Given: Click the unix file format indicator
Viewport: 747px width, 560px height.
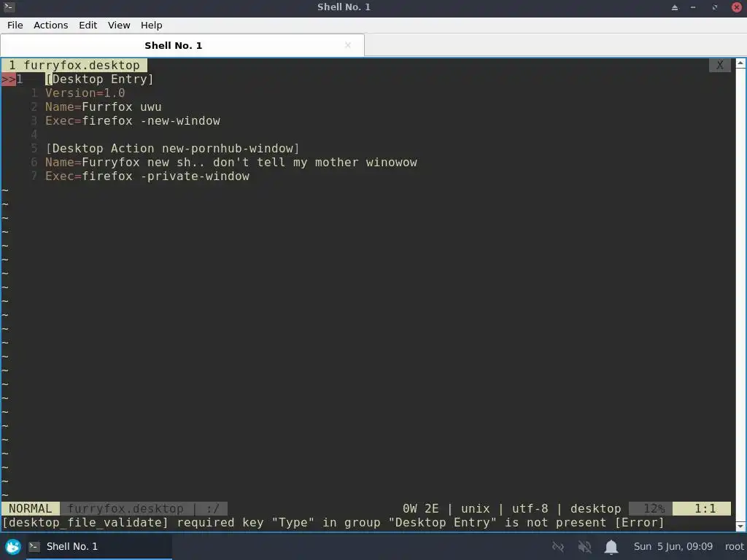Looking at the screenshot, I should click(476, 508).
